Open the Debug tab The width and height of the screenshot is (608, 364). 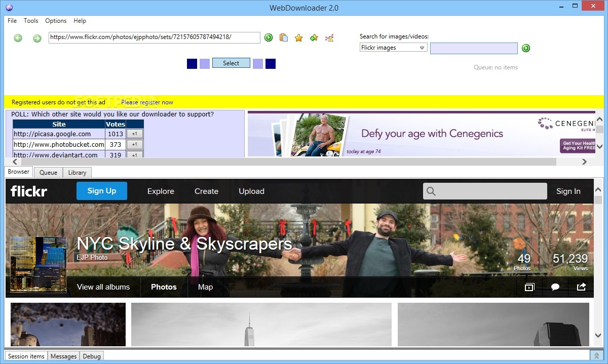tap(92, 356)
